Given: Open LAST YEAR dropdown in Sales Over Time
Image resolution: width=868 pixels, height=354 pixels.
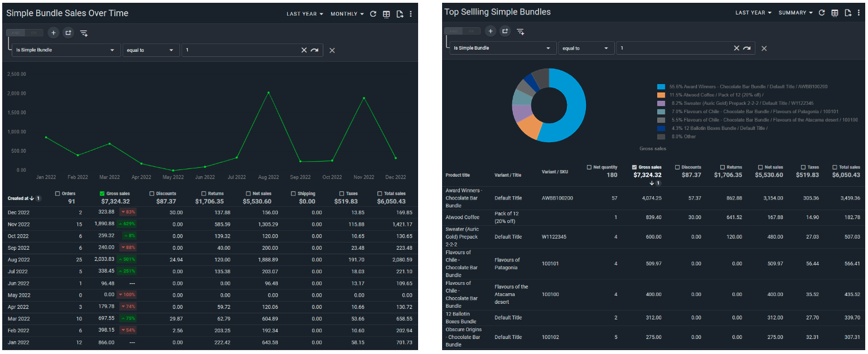Looking at the screenshot, I should [x=304, y=14].
